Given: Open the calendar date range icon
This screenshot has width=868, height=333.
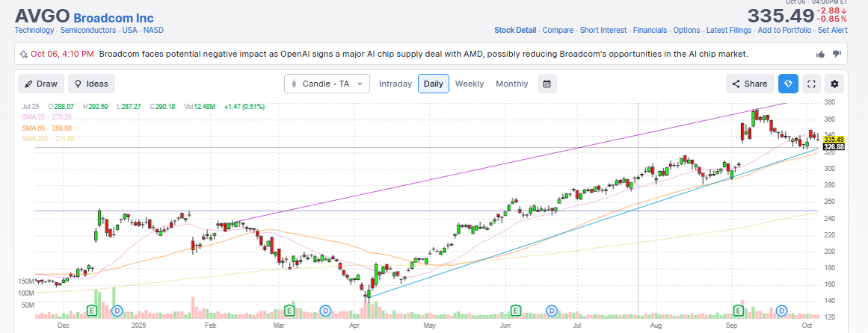Looking at the screenshot, I should (547, 84).
